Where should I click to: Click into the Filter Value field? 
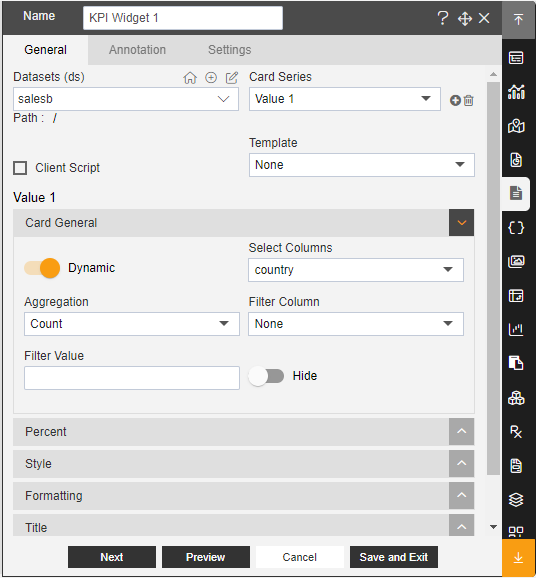pyautogui.click(x=132, y=378)
